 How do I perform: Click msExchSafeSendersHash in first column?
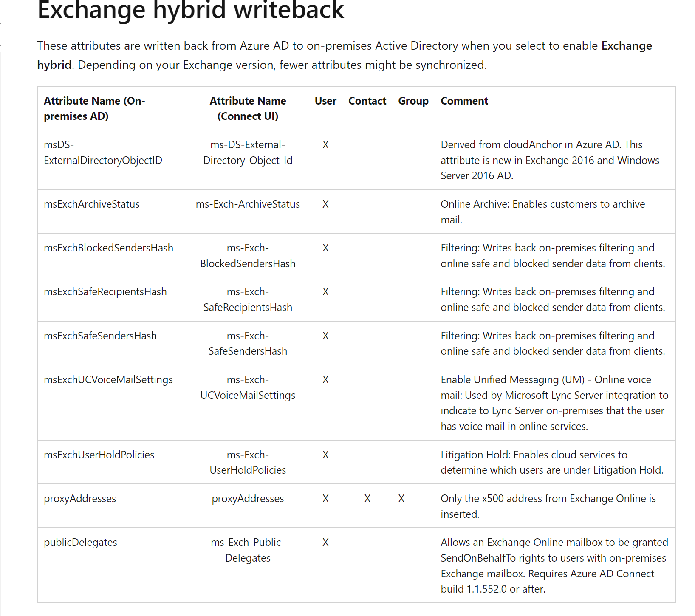(x=100, y=336)
